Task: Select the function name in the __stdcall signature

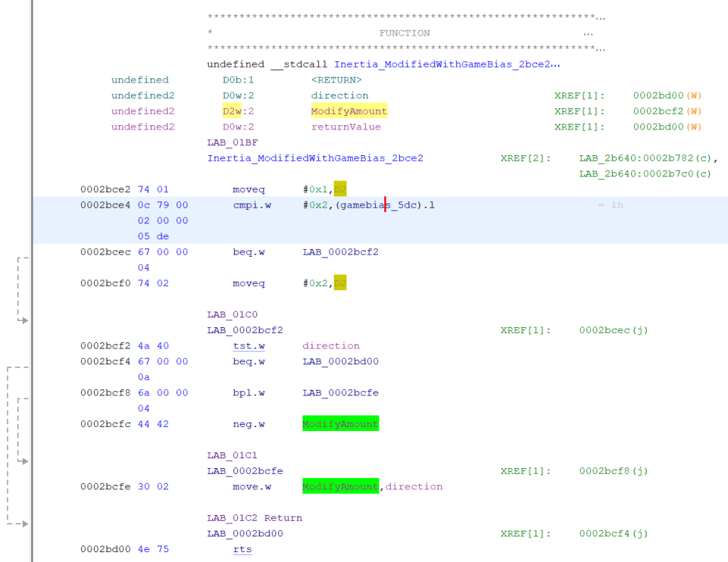Action: pos(447,64)
